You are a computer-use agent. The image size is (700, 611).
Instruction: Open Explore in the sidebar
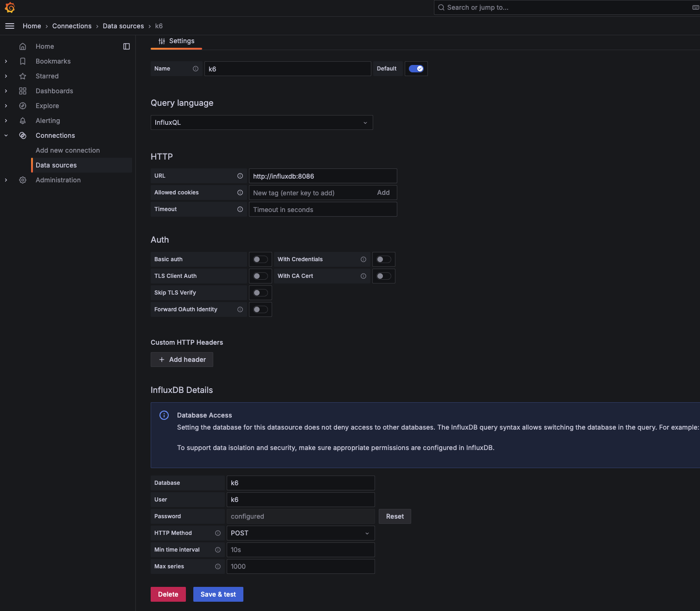tap(47, 106)
